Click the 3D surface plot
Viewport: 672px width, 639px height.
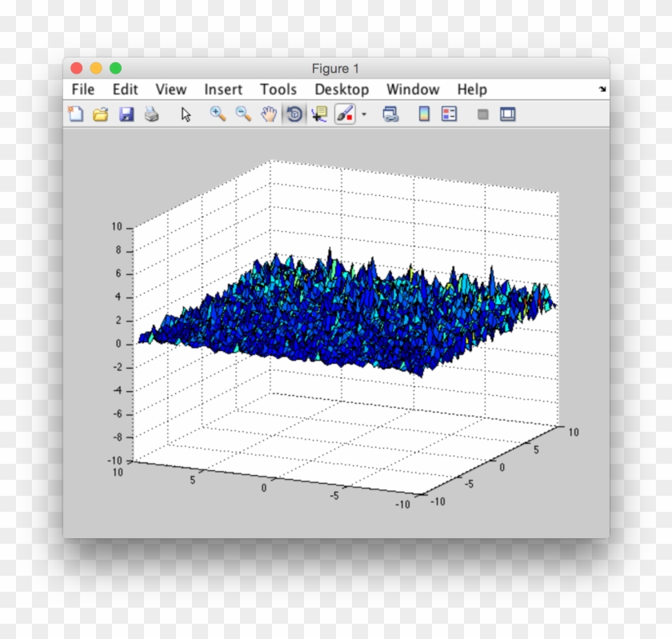[x=344, y=312]
